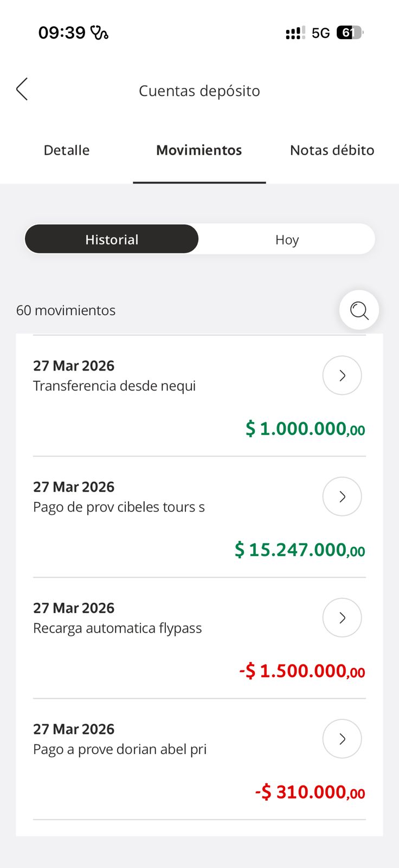Open the Transferencia desde nequi movement
This screenshot has width=399, height=868.
click(x=114, y=386)
